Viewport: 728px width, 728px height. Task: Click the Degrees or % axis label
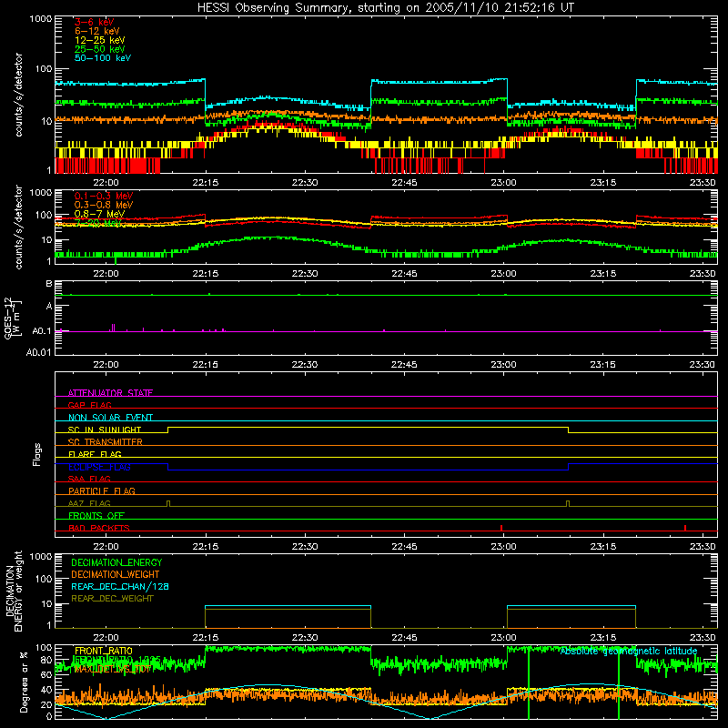24,682
